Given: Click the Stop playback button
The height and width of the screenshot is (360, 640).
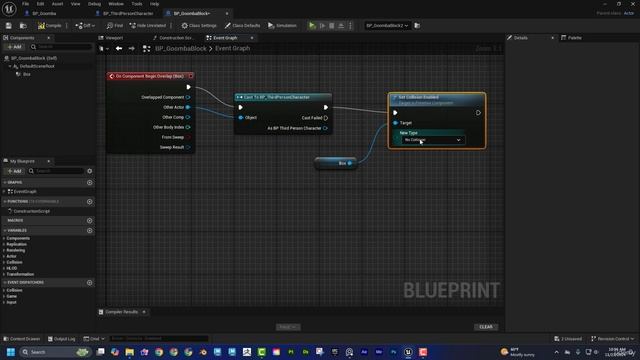Looking at the screenshot, I should (332, 26).
